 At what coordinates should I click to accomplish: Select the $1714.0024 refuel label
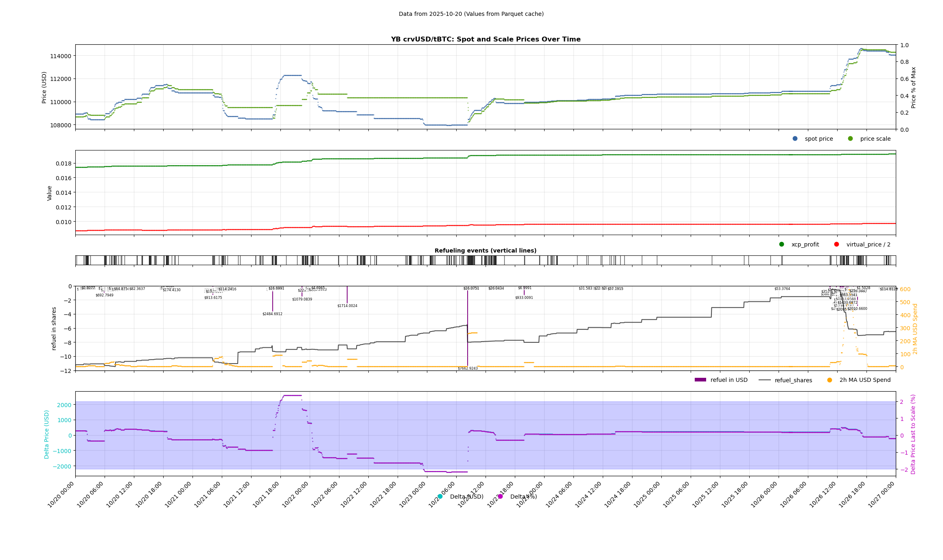(347, 306)
